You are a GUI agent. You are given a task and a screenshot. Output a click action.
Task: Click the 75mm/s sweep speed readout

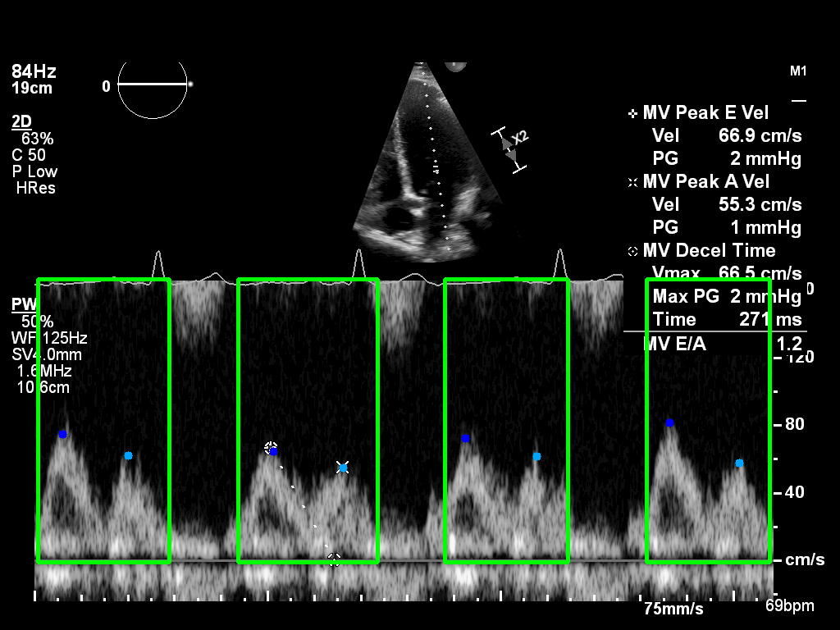673,609
